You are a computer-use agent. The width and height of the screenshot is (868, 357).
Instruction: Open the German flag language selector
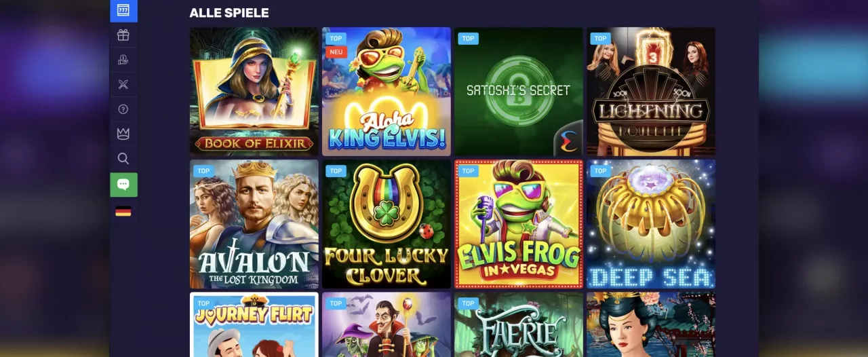[x=123, y=212]
